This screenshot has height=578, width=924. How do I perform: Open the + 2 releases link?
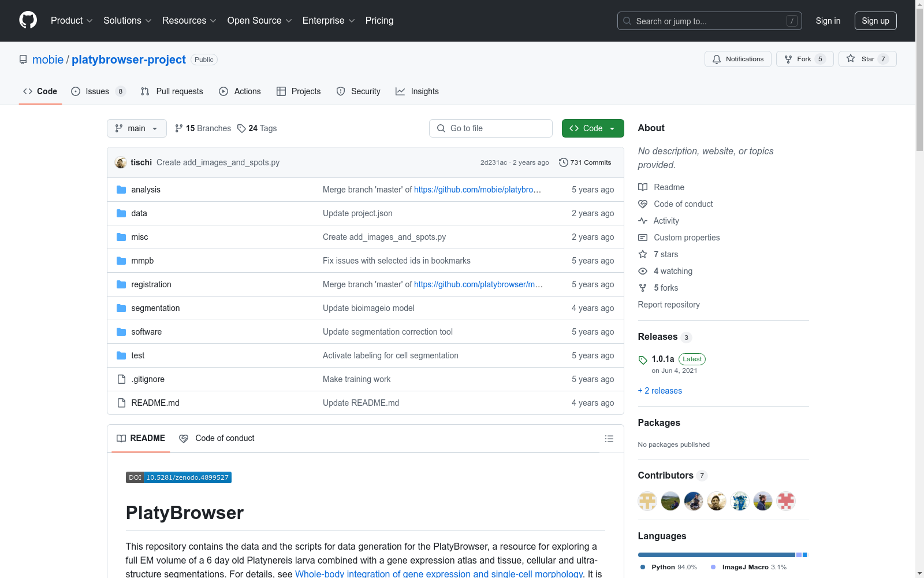point(660,391)
